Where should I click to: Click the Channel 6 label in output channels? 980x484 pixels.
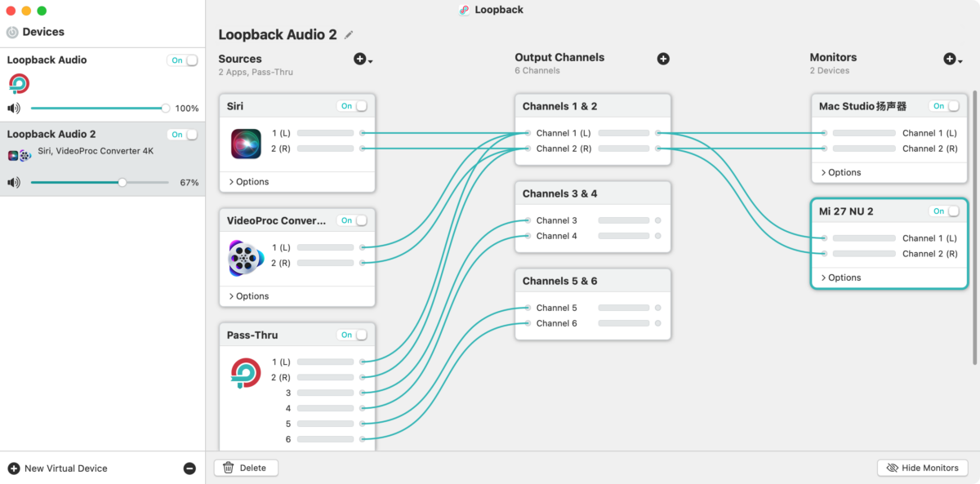pos(557,323)
